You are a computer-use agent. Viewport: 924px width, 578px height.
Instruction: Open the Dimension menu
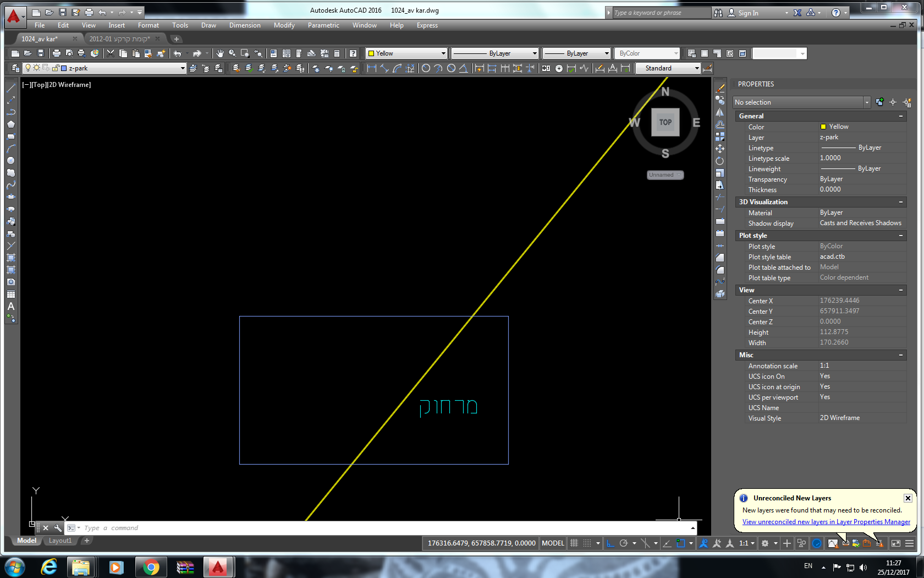[245, 25]
